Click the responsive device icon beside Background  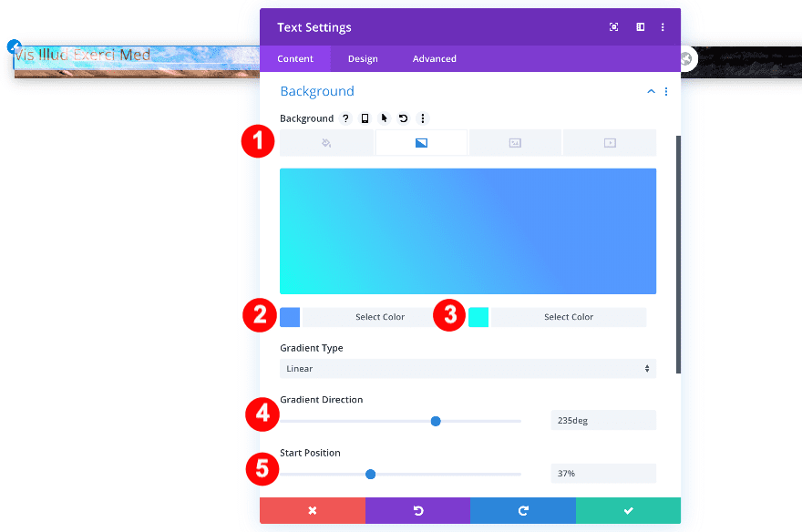365,118
